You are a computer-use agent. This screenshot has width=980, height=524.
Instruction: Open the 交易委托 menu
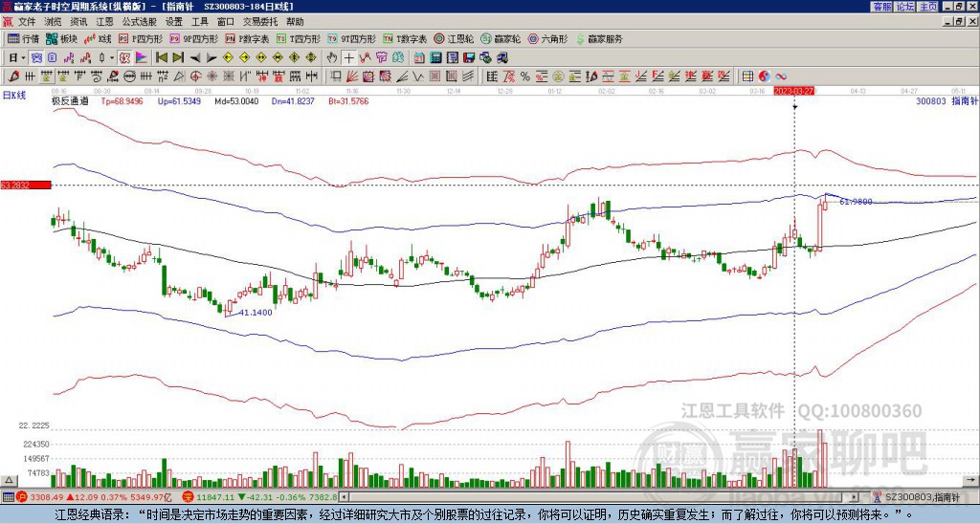tap(260, 22)
